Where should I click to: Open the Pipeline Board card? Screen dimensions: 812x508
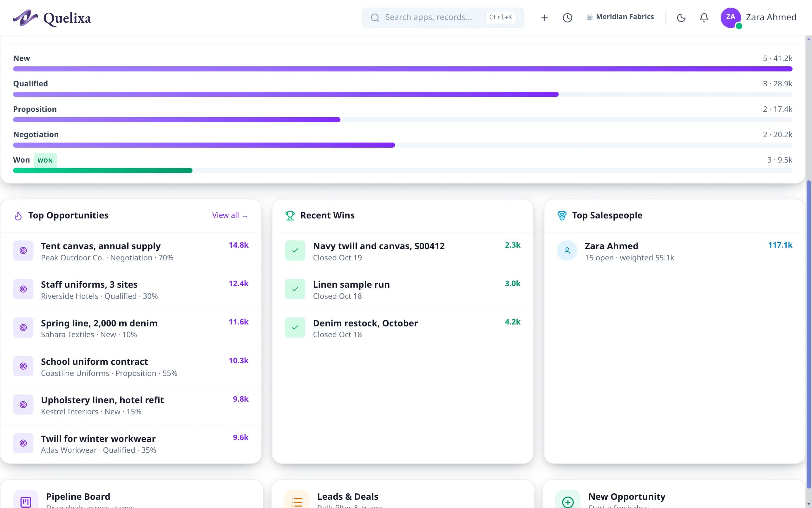pyautogui.click(x=132, y=494)
